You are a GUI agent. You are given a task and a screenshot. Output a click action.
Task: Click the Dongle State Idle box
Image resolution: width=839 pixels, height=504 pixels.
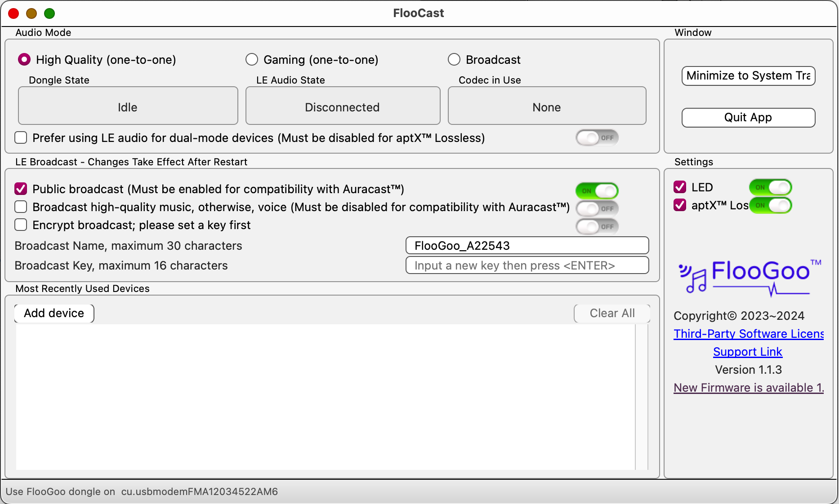[x=128, y=106]
